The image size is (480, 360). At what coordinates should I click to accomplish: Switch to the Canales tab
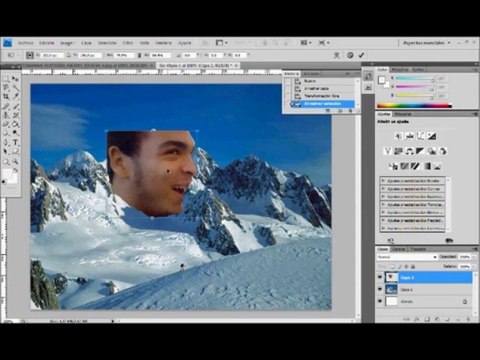[398, 249]
